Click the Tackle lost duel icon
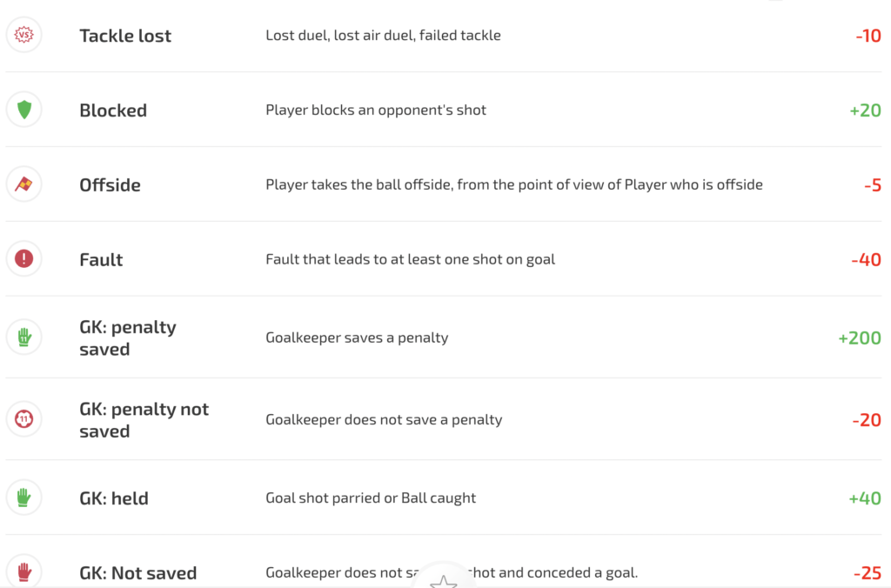 point(24,36)
